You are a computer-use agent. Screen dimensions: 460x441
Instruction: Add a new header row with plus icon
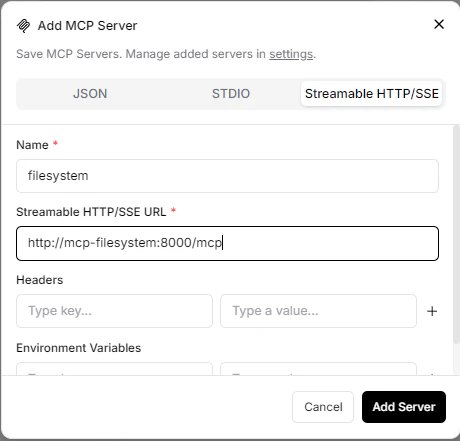[432, 311]
